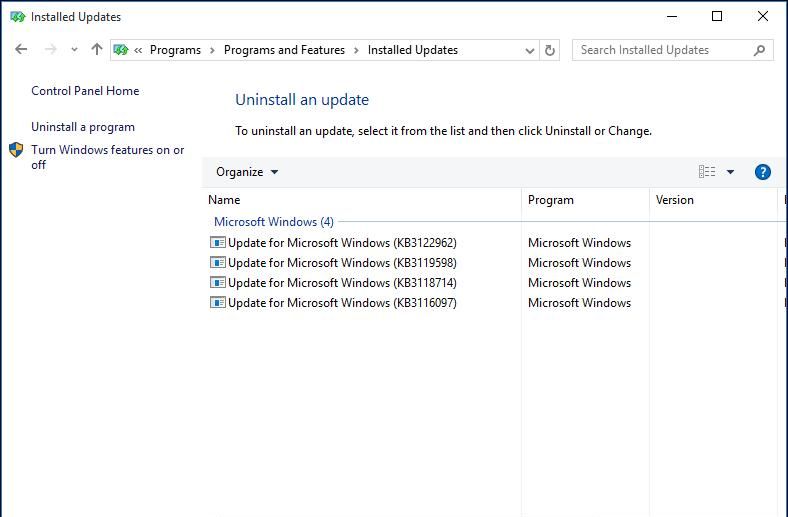This screenshot has width=788, height=517.
Task: Sort by the Program column header
Action: click(x=585, y=200)
